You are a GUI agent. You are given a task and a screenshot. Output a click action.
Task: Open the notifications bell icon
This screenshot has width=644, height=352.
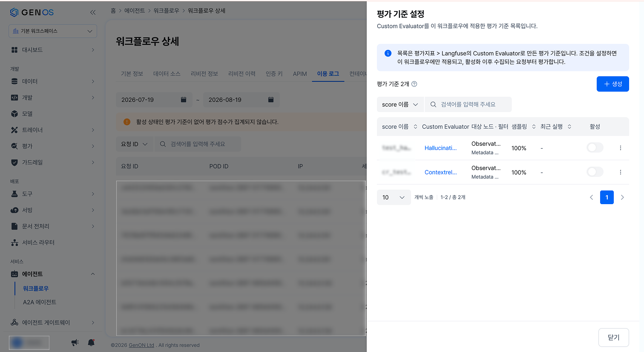(x=91, y=342)
